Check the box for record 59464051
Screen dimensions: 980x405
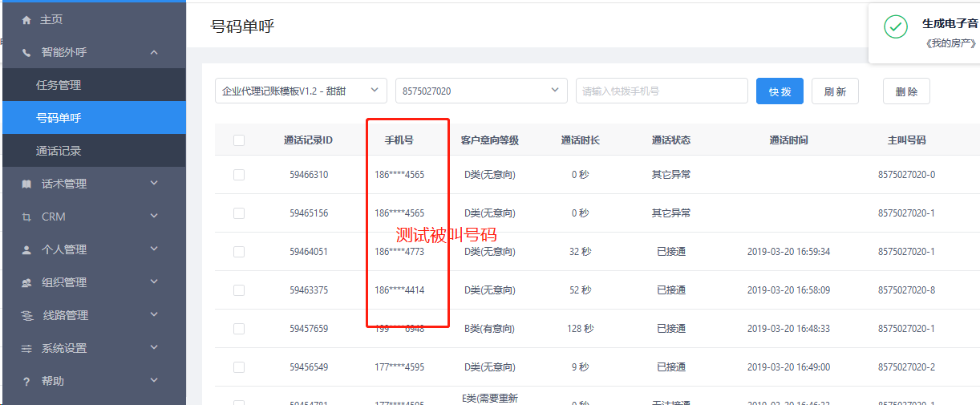point(239,251)
